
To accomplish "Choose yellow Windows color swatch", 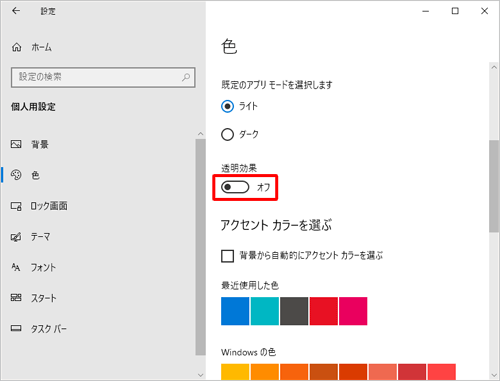I will tap(235, 372).
